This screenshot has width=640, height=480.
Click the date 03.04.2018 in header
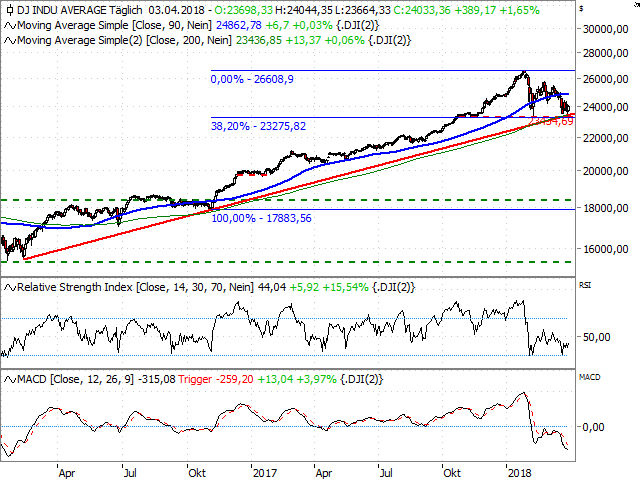[x=178, y=10]
